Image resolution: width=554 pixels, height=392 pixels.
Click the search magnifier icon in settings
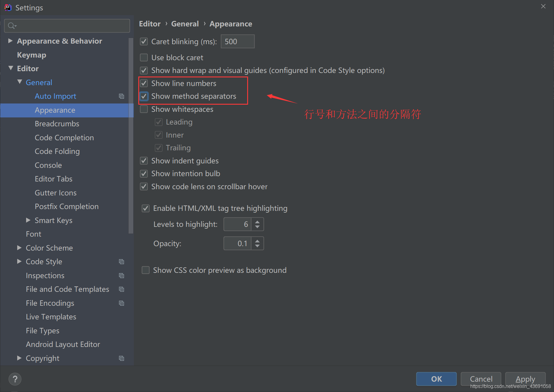(12, 26)
